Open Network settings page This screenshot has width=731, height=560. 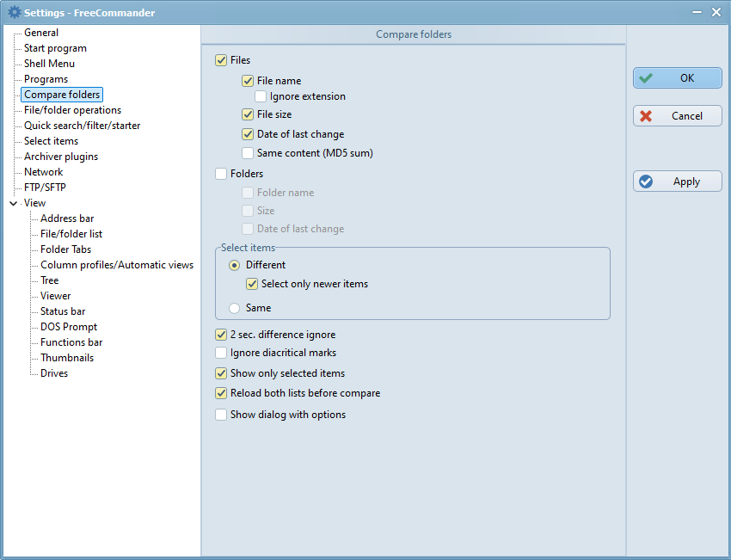[x=43, y=172]
